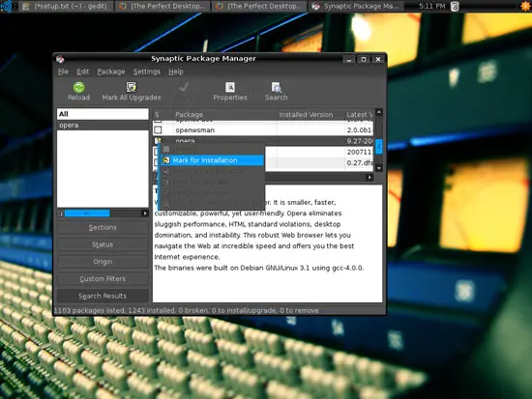Click the Search toolbar icon
The height and width of the screenshot is (399, 532).
277,87
